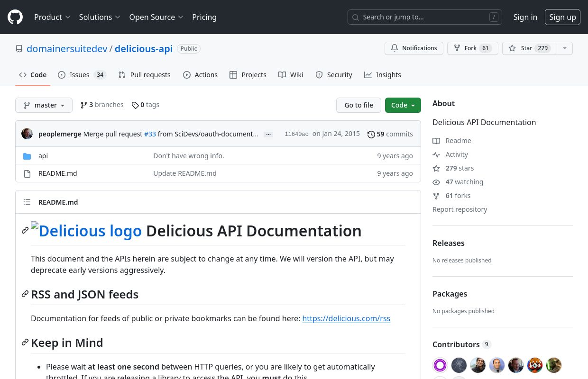Screen dimensions: 588x379
Task: Expand the Product menu
Action: click(52, 17)
